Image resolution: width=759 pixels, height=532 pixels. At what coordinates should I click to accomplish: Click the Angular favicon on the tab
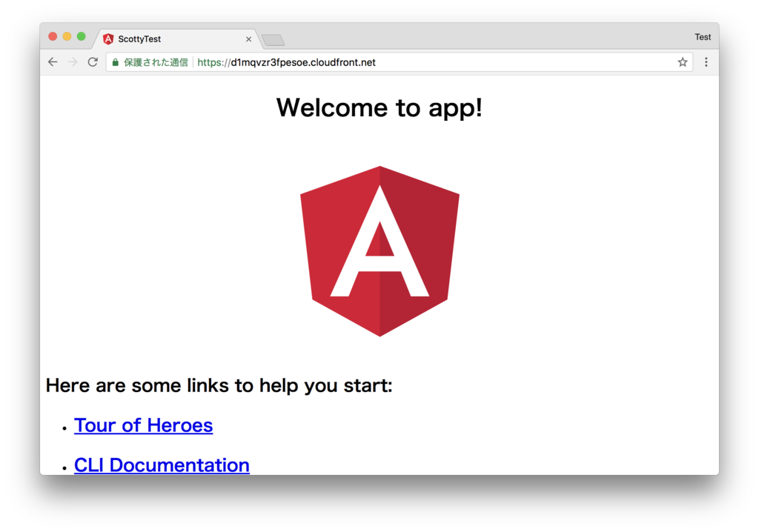click(x=108, y=39)
